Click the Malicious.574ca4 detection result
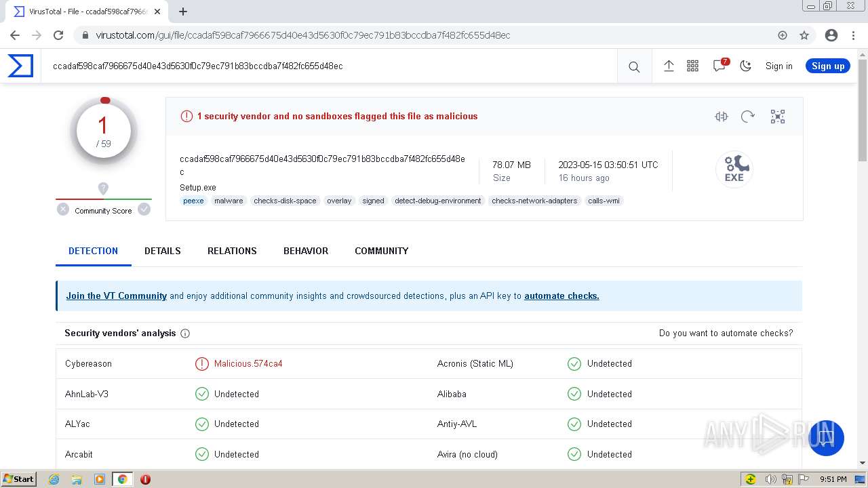Screen dimensions: 868x488 (248, 363)
